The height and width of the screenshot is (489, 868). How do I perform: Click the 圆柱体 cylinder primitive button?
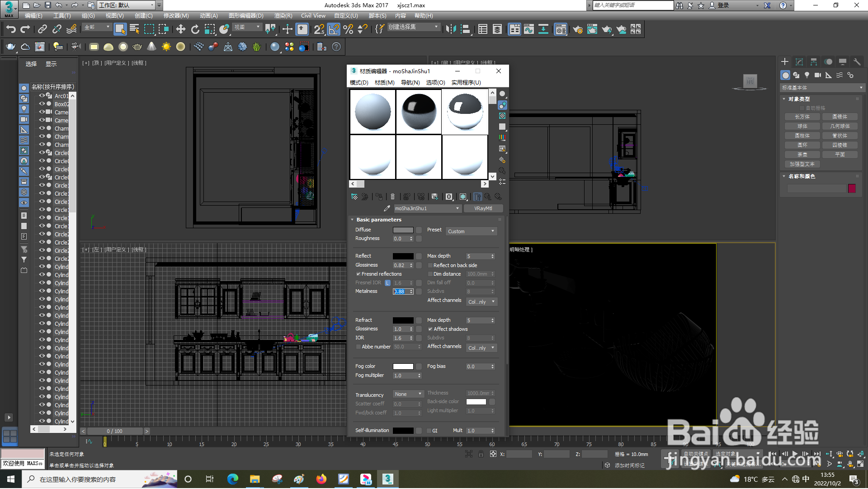802,136
